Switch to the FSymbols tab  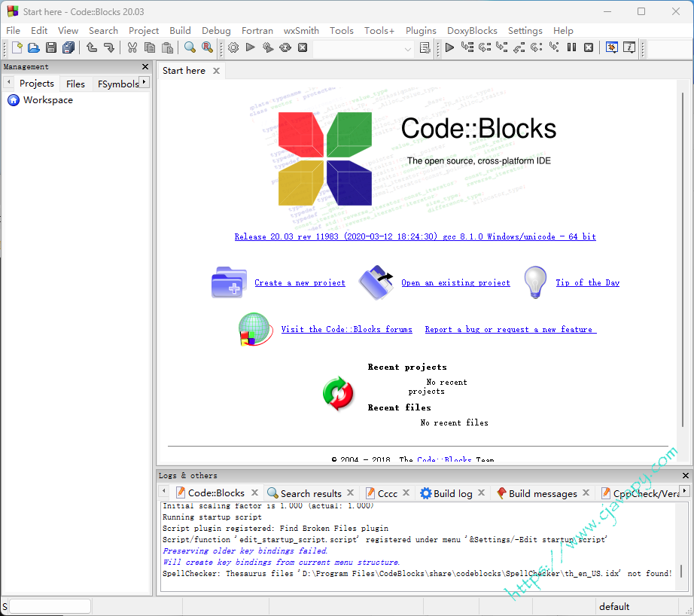pos(117,84)
